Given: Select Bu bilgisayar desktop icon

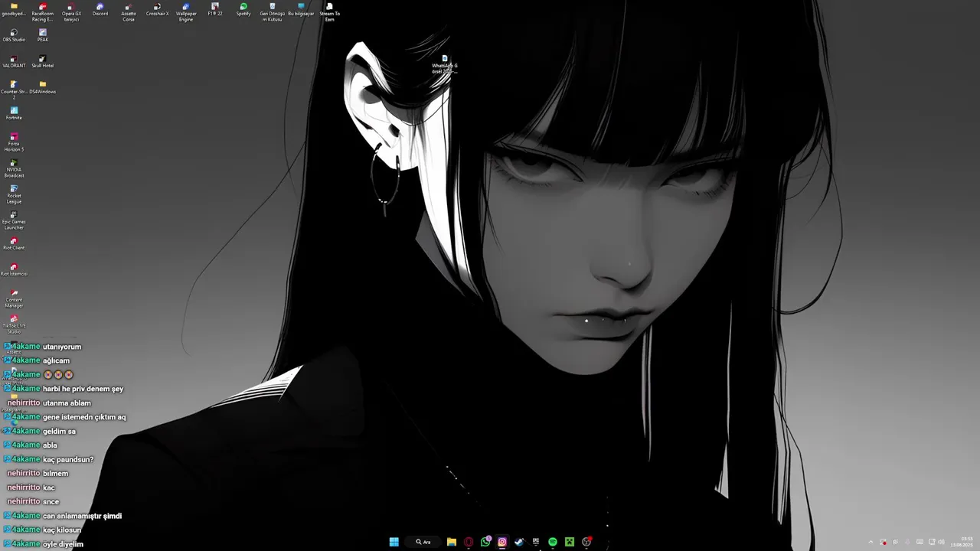Looking at the screenshot, I should [x=301, y=9].
